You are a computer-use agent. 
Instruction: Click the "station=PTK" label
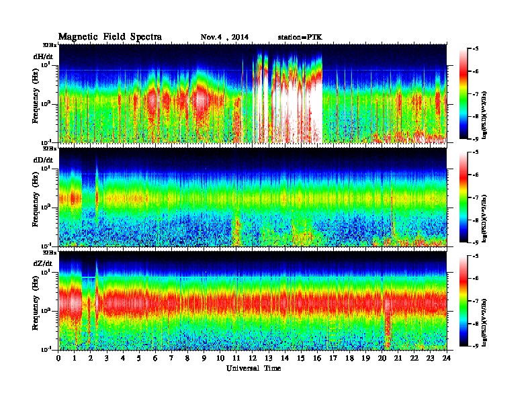click(300, 37)
